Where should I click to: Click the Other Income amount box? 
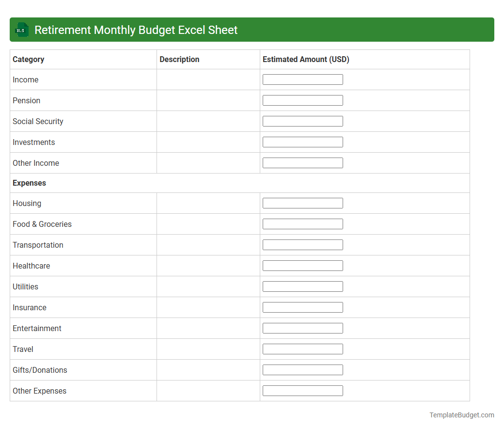point(302,162)
